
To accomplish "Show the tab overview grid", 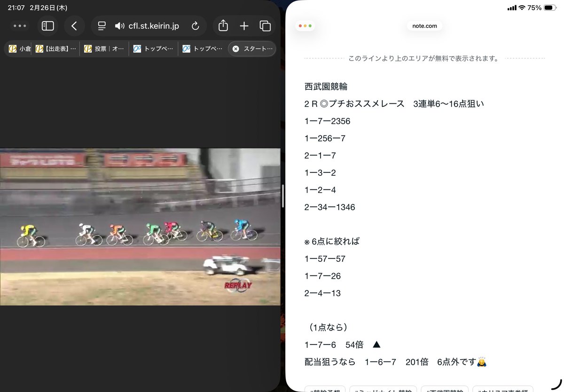I will (265, 26).
